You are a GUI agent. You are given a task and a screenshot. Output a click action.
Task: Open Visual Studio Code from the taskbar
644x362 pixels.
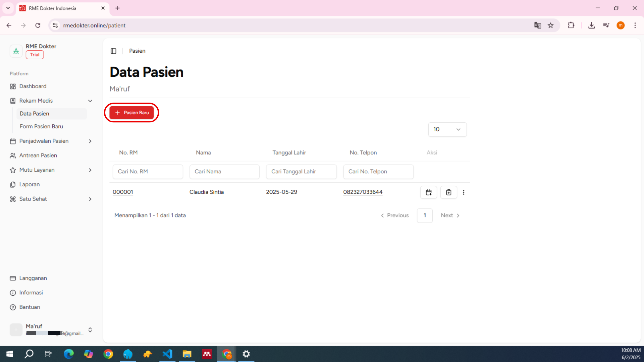(x=167, y=354)
